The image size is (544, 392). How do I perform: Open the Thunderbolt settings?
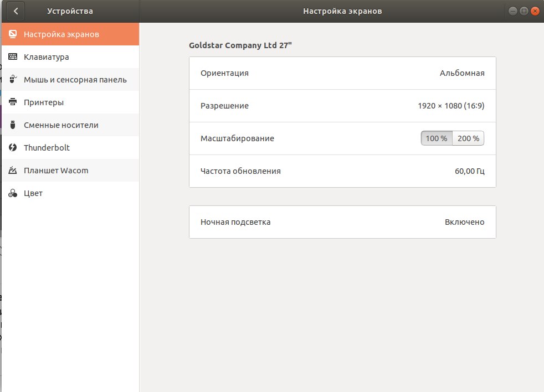coord(70,148)
